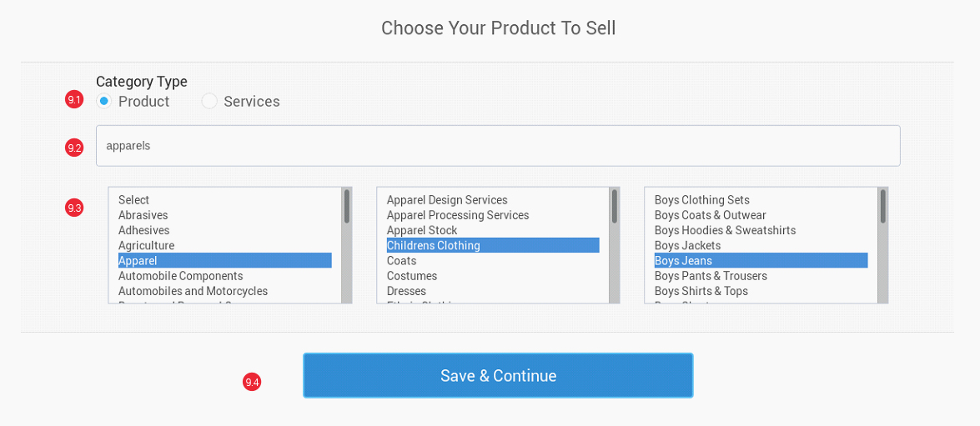Choose Childrens Clothing in the subcategory list

point(492,246)
